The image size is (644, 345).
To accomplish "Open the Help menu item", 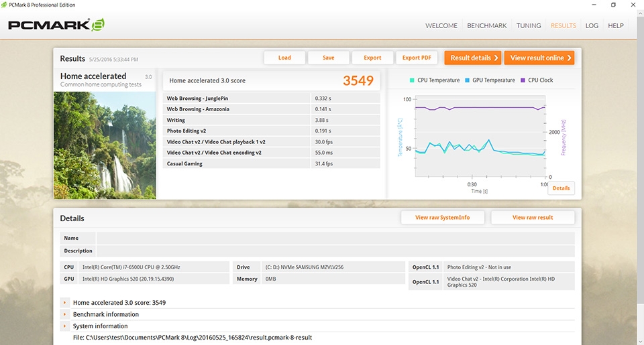I will (x=615, y=25).
